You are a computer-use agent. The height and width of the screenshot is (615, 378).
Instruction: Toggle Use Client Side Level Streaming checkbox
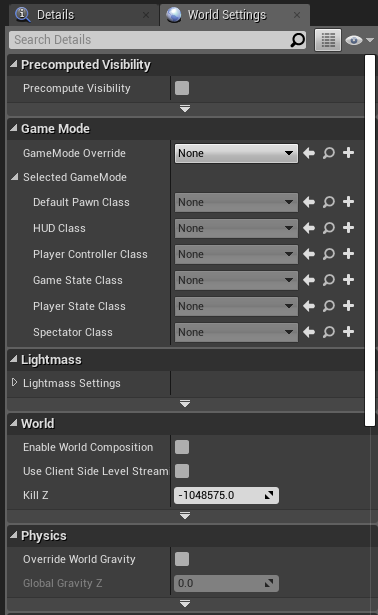click(182, 471)
